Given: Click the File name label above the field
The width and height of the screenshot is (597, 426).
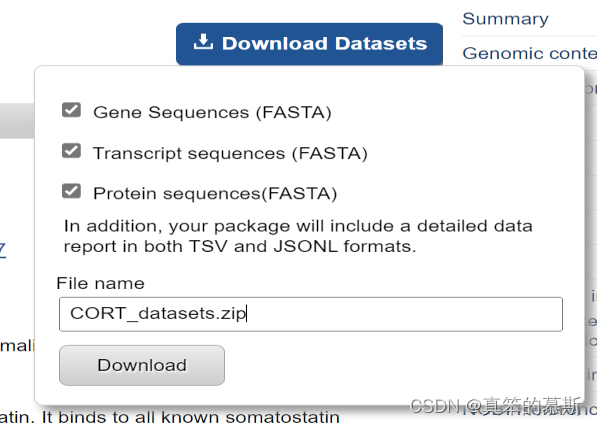Looking at the screenshot, I should (101, 283).
